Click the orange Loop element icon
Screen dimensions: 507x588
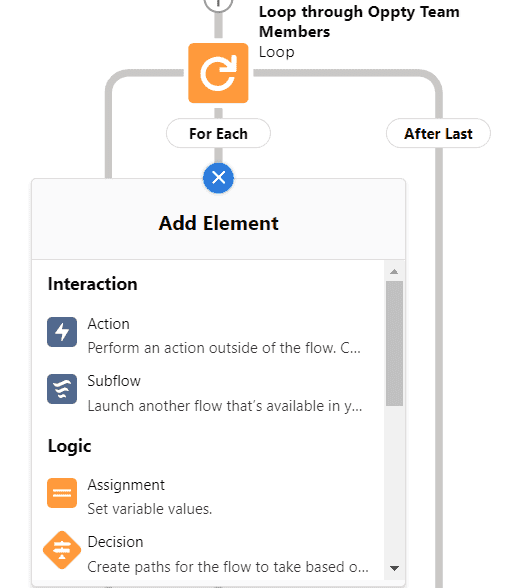tap(218, 73)
